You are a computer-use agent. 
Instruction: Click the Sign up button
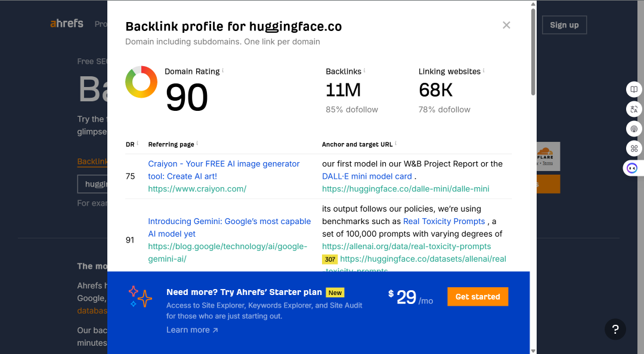(x=564, y=25)
